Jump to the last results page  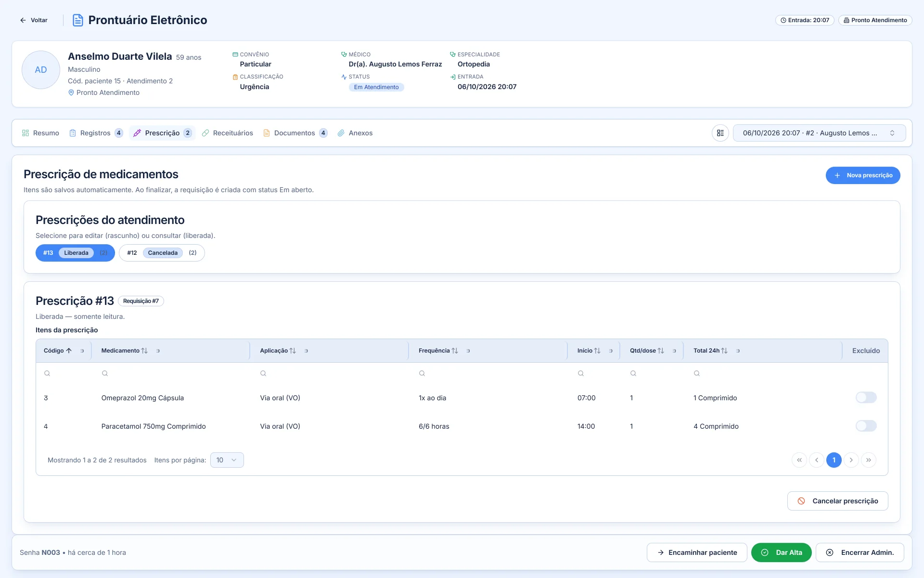tap(869, 460)
